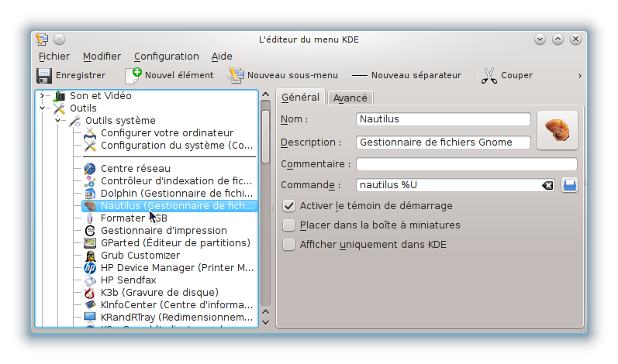Select the Centre réseau row
Image resolution: width=618 pixels, height=364 pixels.
pyautogui.click(x=170, y=169)
